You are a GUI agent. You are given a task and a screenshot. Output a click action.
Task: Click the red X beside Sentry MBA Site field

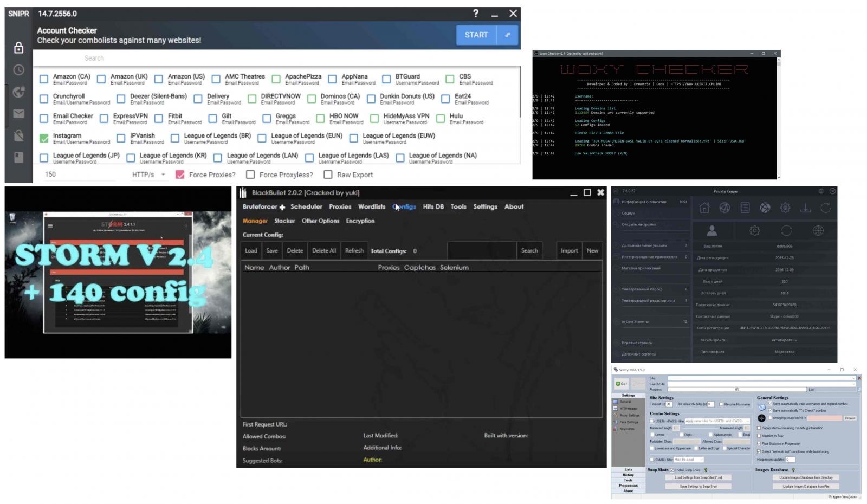(859, 378)
